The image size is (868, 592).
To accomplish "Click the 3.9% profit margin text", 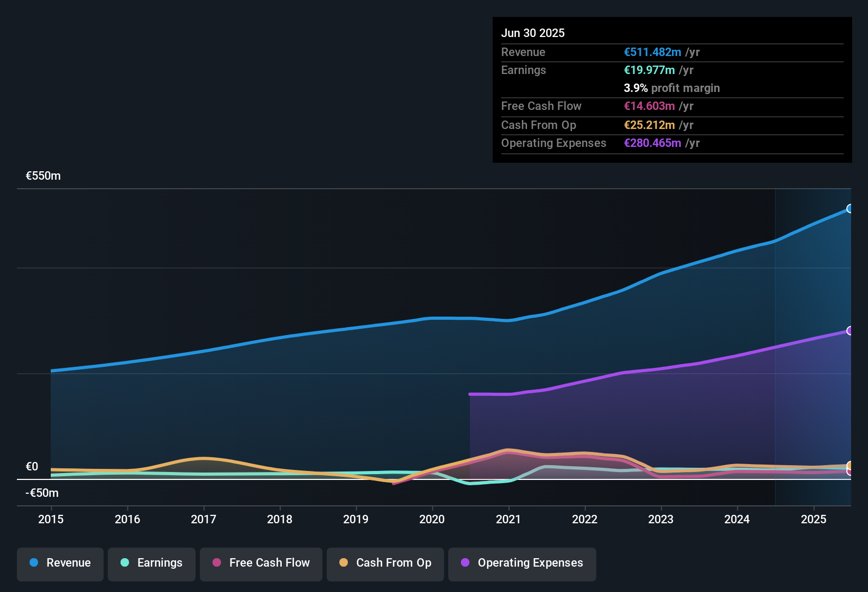I will coord(672,88).
